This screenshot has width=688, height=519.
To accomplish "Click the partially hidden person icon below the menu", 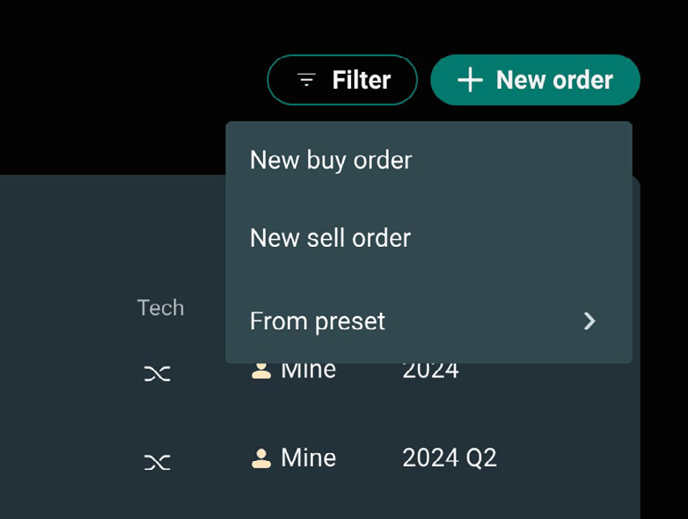I will click(x=261, y=371).
